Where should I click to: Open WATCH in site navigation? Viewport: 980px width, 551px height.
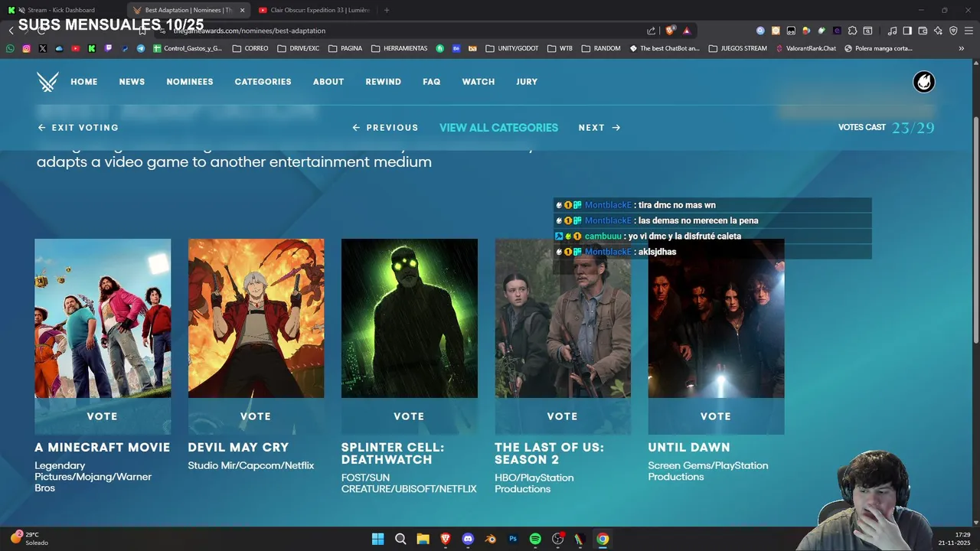[x=479, y=82]
